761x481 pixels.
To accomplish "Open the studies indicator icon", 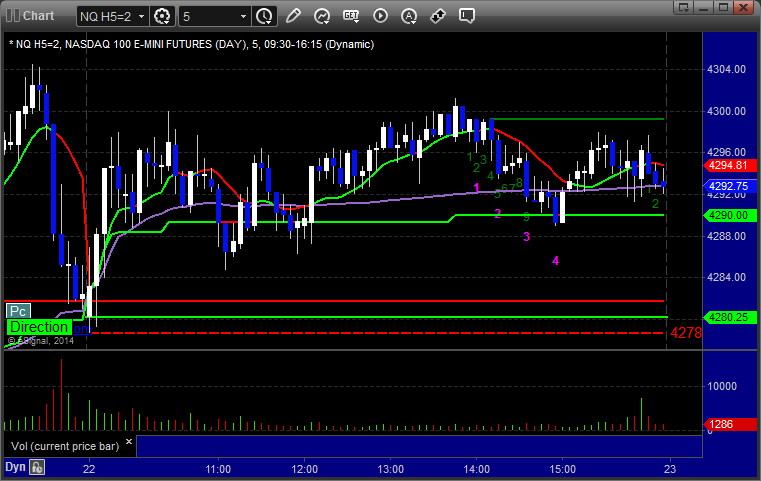I will click(x=322, y=16).
